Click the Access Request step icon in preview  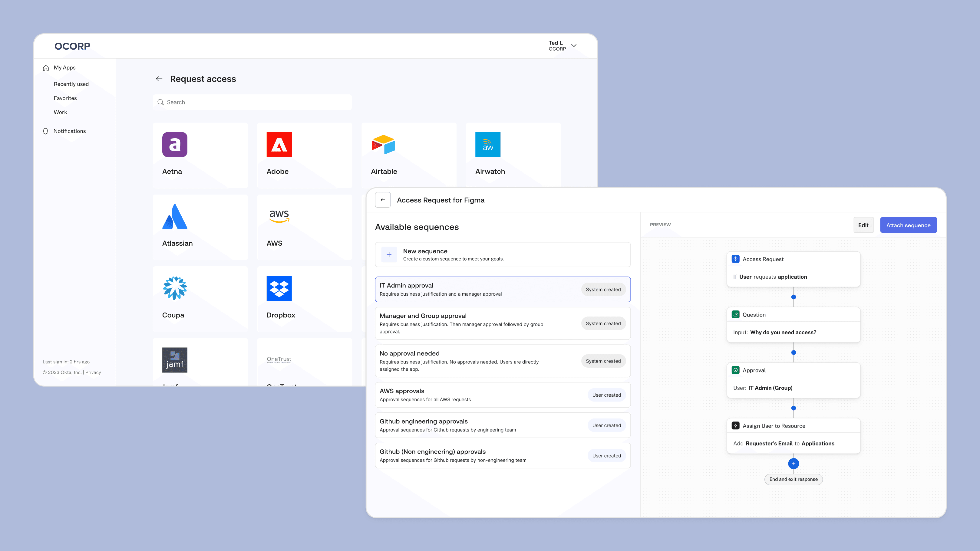[735, 259]
